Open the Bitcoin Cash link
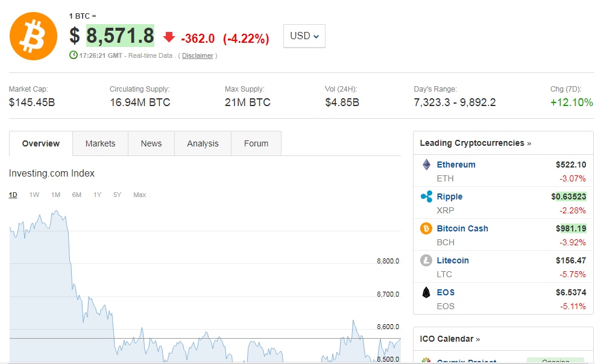Screen dimensions: 595x364 [462, 228]
